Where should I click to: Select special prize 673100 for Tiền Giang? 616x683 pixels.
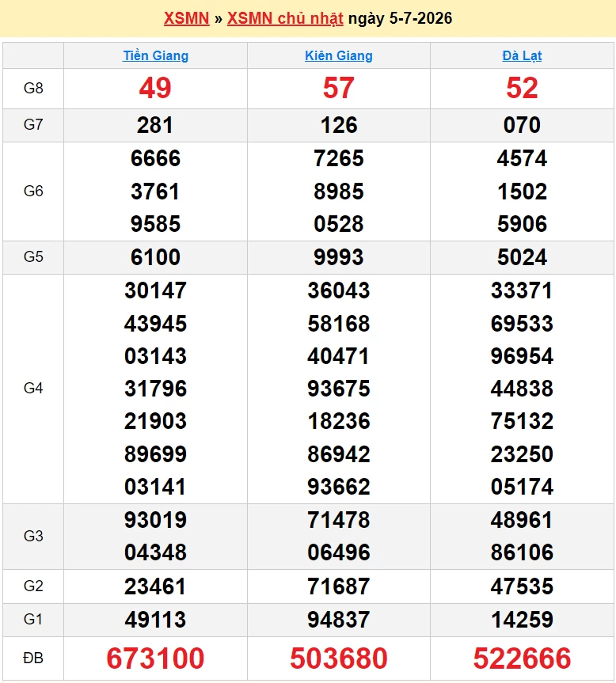pos(155,658)
